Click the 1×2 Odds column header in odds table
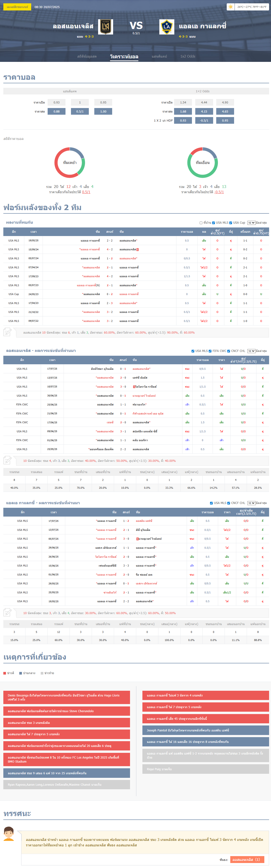The image size is (271, 868). [203, 91]
